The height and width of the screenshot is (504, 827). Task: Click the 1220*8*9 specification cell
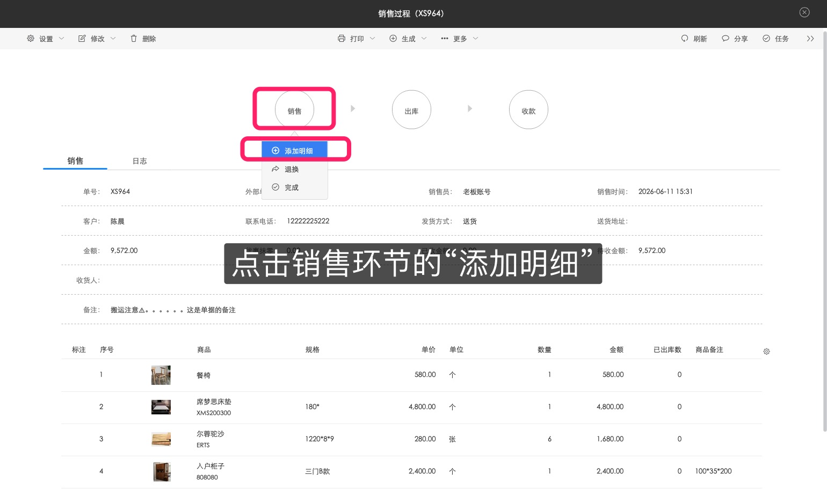[x=320, y=439]
